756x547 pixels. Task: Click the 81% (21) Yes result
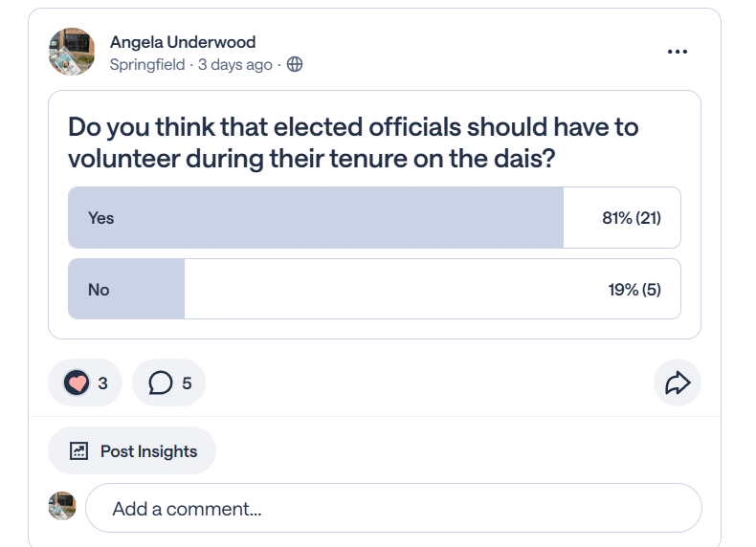631,218
